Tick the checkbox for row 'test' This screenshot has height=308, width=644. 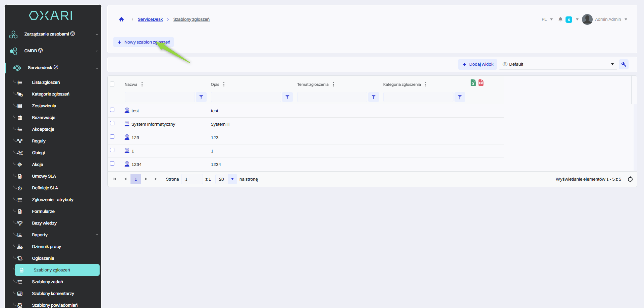112,110
